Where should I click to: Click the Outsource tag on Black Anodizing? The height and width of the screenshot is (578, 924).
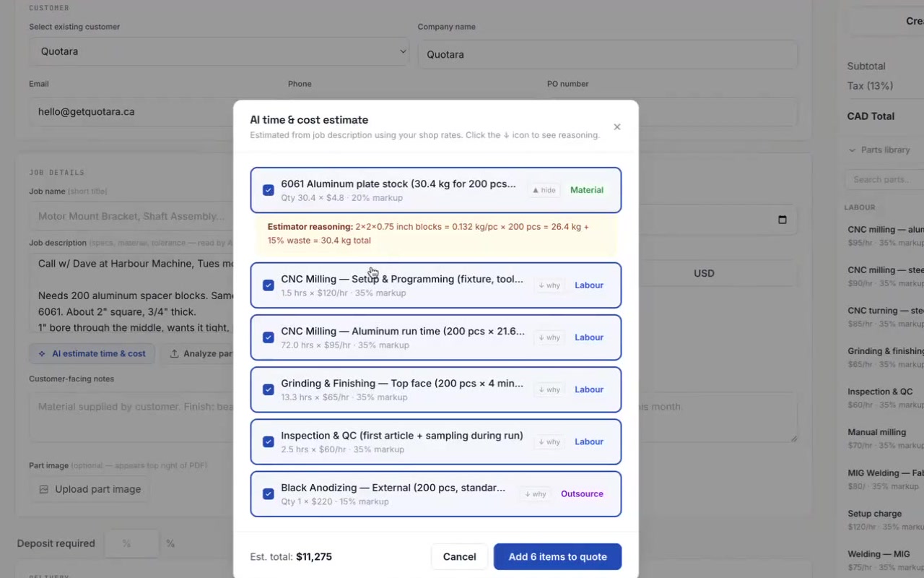[582, 494]
